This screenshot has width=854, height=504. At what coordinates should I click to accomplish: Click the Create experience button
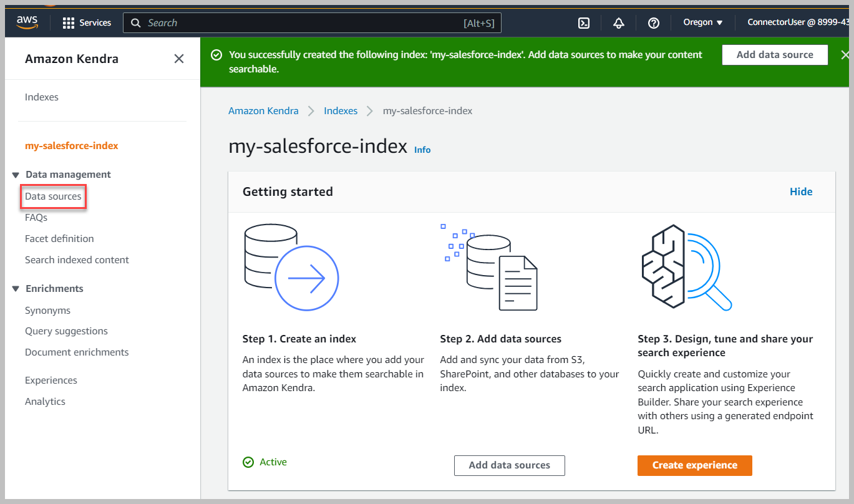[x=695, y=465]
